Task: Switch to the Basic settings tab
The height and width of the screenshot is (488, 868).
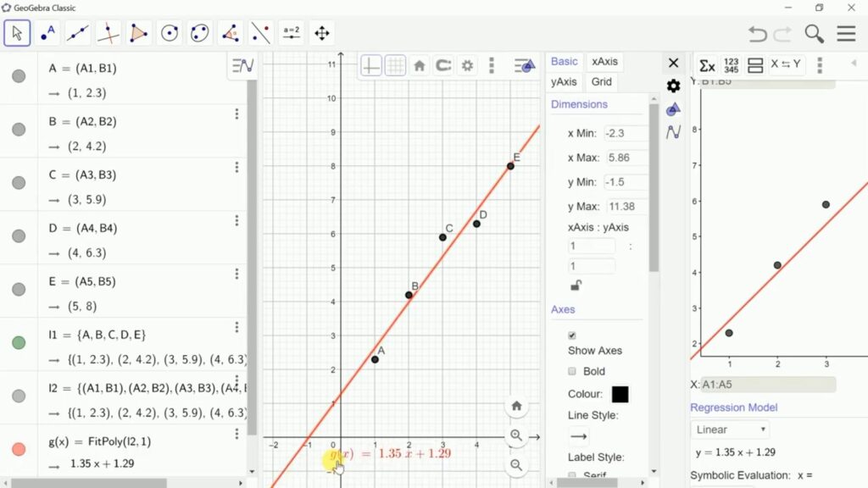Action: 564,61
